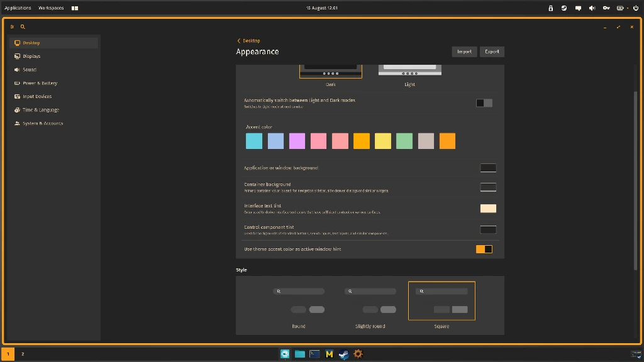Open the notifications speech-bubble icon
Screen dimensions: 644x362
pyautogui.click(x=579, y=8)
